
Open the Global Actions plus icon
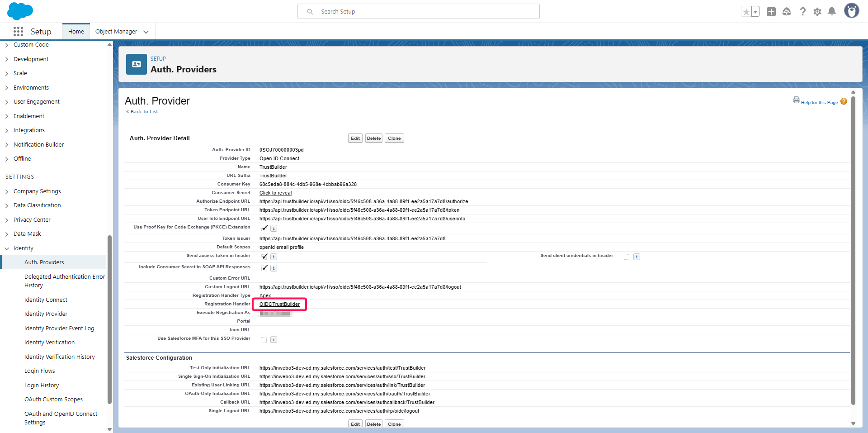click(771, 12)
